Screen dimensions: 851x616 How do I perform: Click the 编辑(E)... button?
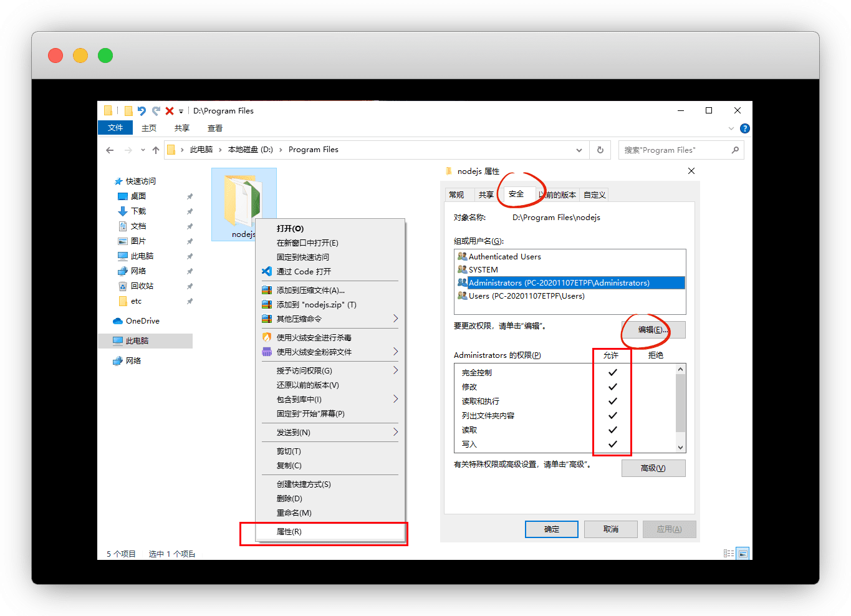653,330
